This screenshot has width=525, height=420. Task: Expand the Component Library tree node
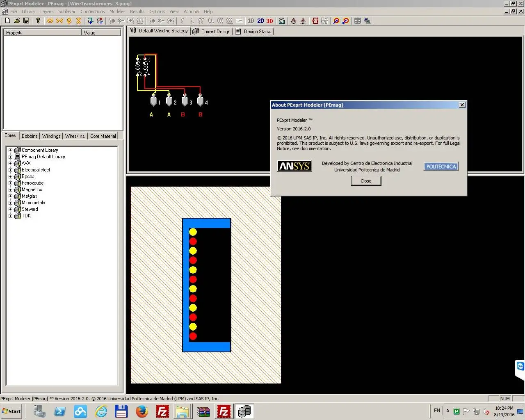[10, 150]
